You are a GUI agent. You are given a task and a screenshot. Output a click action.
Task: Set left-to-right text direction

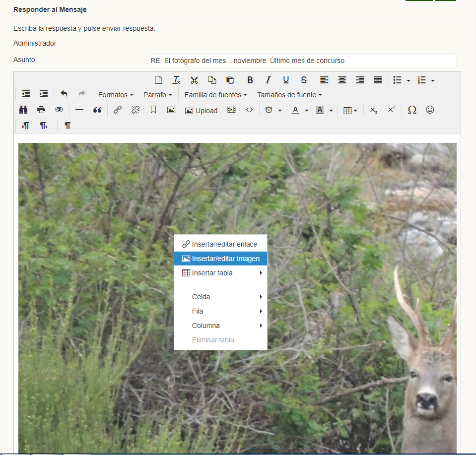pos(26,126)
